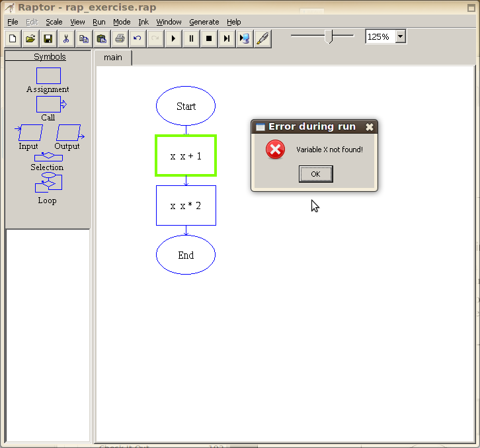
Task: Click the 'Variable X not found!' message
Action: (x=329, y=150)
